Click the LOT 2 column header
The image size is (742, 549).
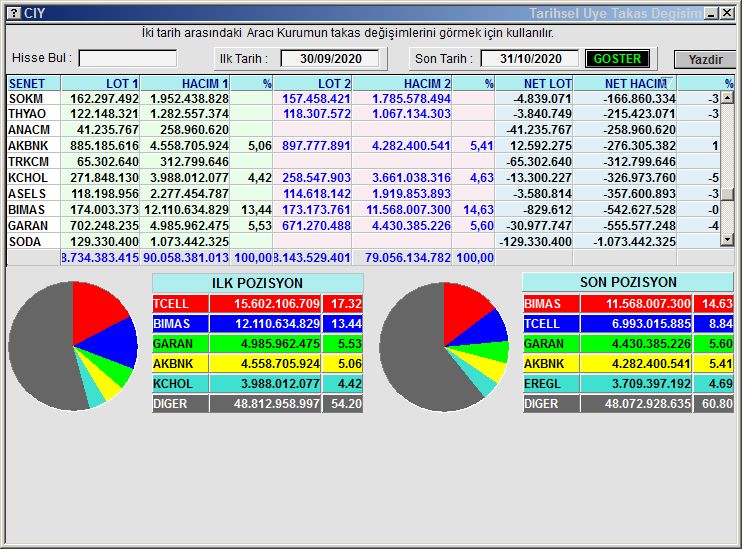point(334,84)
